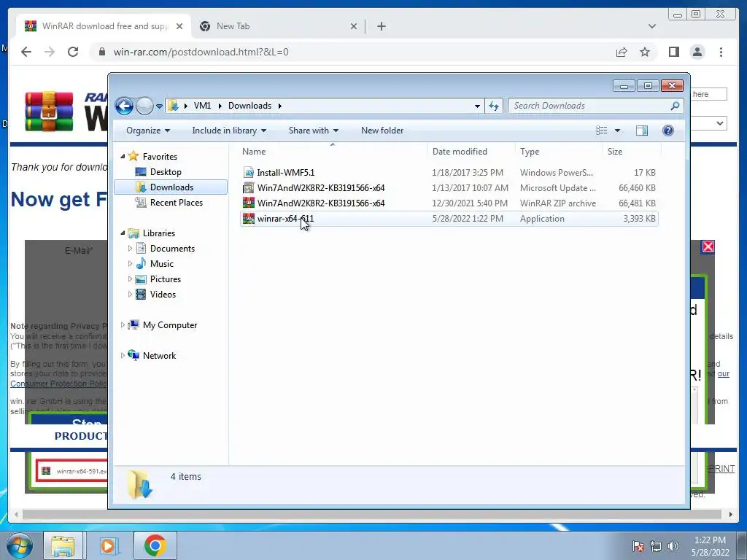Open Chrome profile menu
The image size is (747, 560).
(697, 52)
